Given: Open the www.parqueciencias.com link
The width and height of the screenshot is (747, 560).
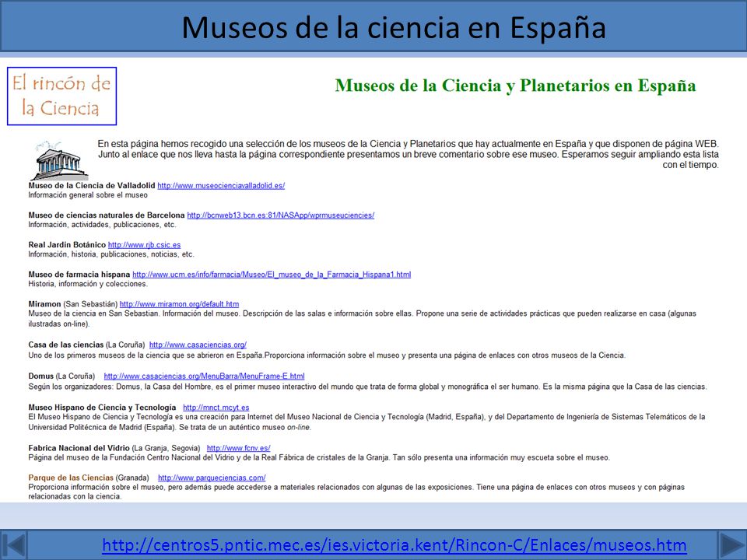Looking at the screenshot, I should [x=212, y=478].
